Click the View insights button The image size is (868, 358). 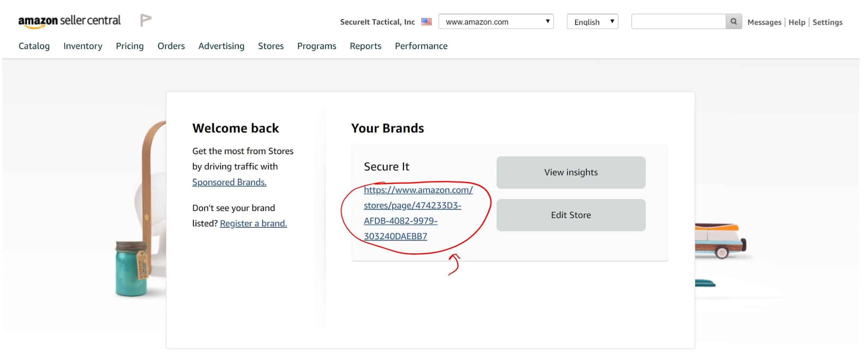[x=571, y=172]
